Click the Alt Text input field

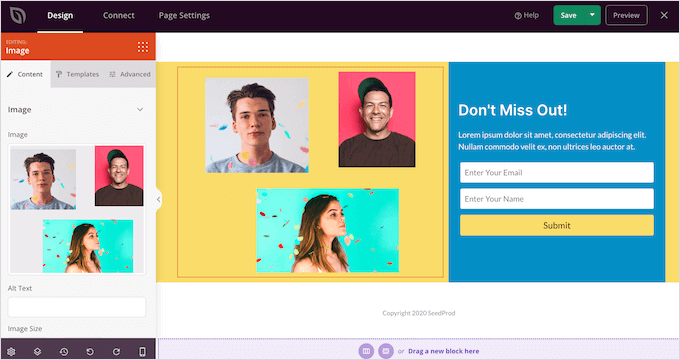(x=77, y=307)
